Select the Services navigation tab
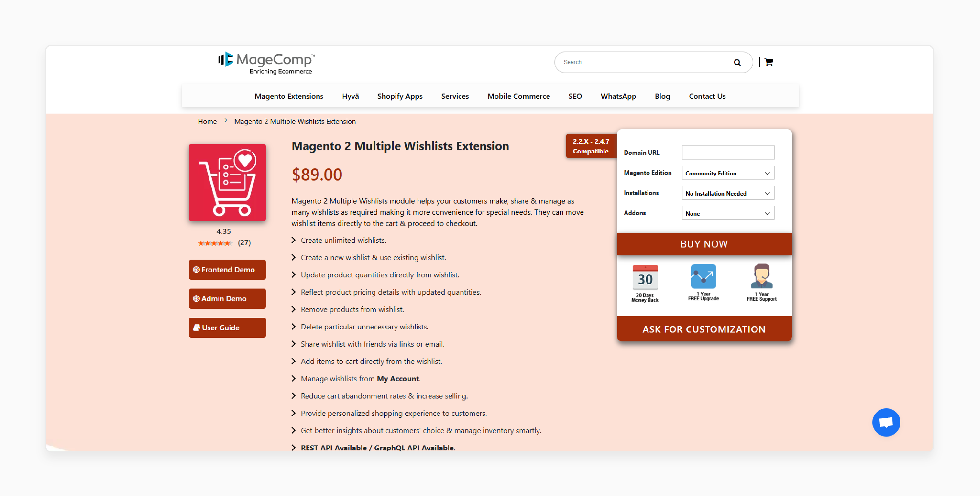Image resolution: width=980 pixels, height=496 pixels. pos(455,96)
